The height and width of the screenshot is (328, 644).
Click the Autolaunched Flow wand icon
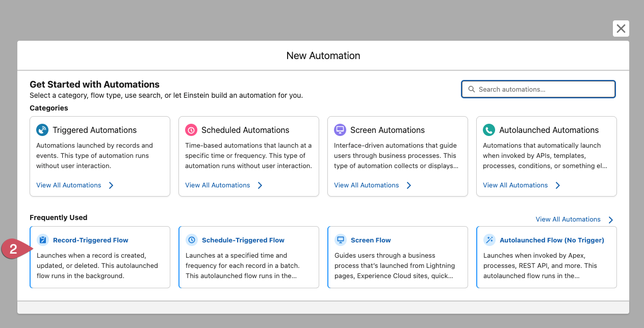[490, 240]
